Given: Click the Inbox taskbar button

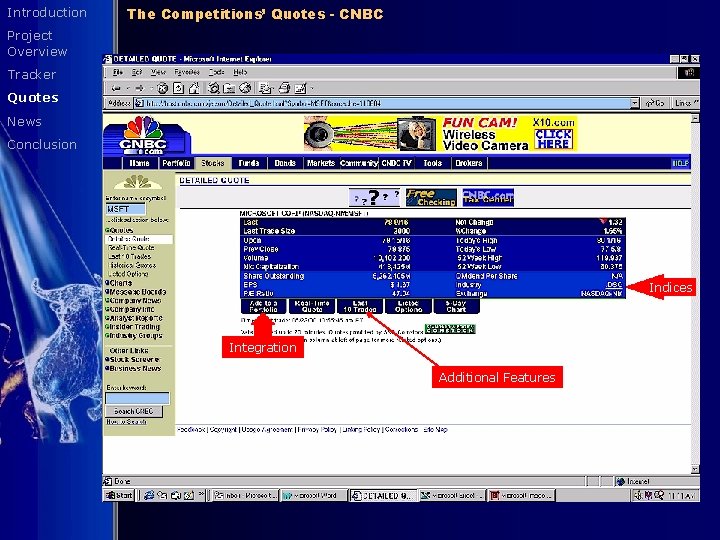Looking at the screenshot, I should coord(246,495).
